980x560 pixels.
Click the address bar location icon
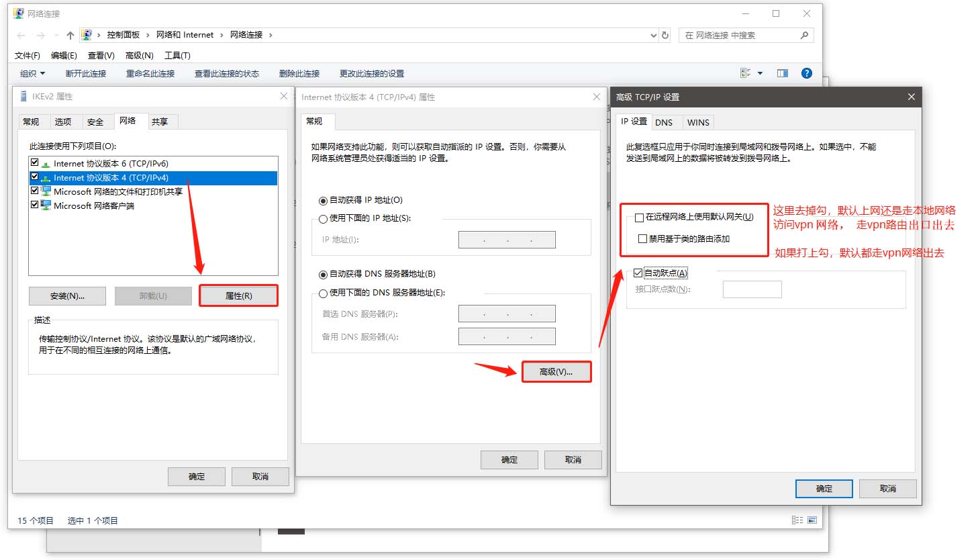(87, 35)
